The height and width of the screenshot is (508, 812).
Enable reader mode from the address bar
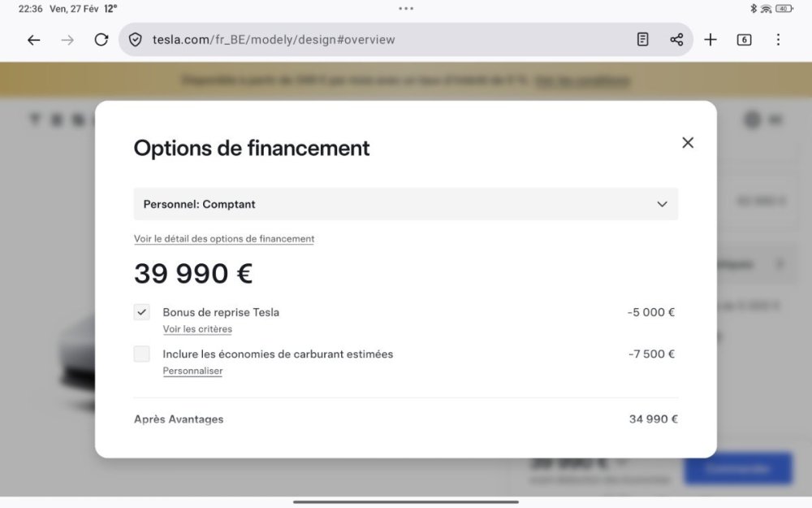pos(642,40)
